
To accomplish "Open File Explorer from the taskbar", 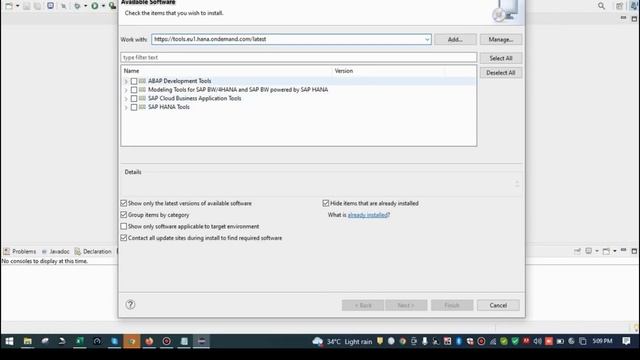I will click(x=27, y=341).
